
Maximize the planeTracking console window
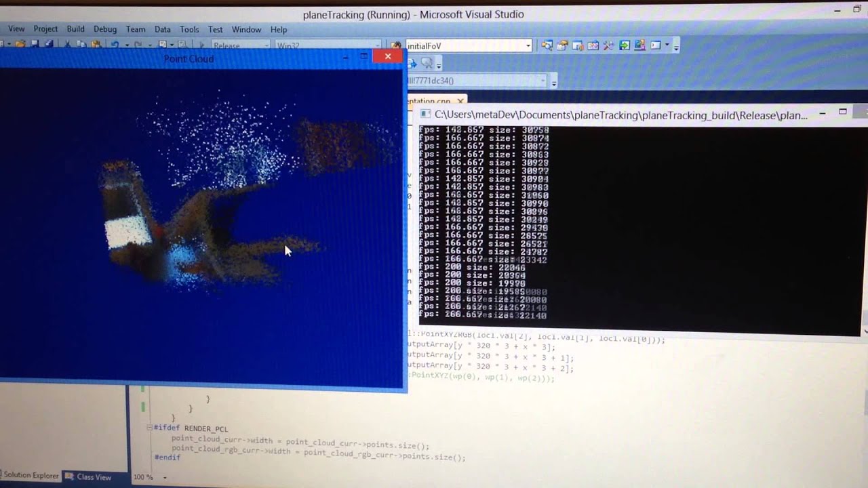(843, 111)
